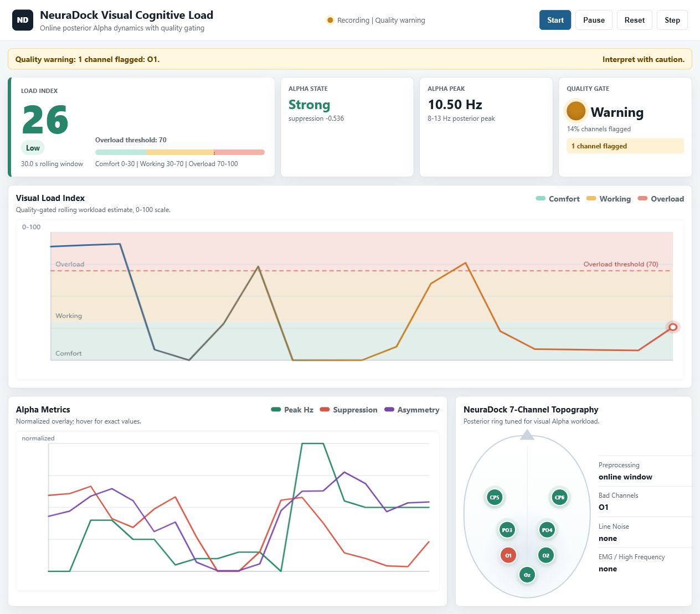
Task: Toggle the Peak Hz series legend
Action: 292,410
